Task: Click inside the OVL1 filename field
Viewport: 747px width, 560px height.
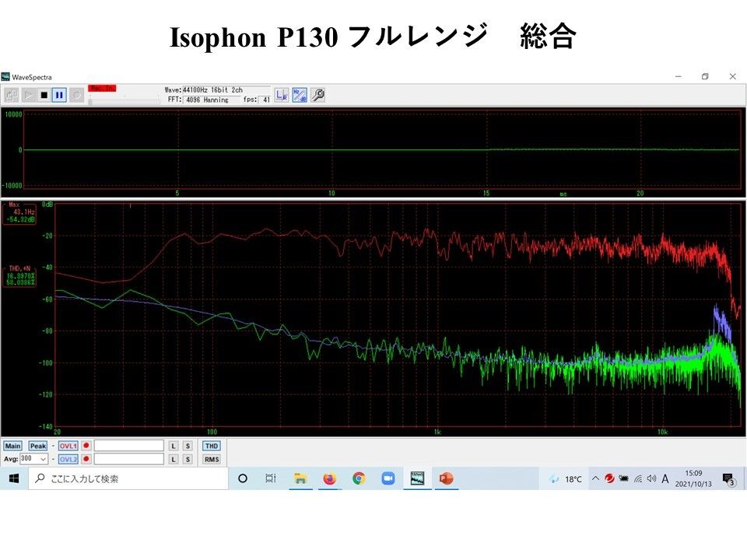Action: tap(128, 446)
